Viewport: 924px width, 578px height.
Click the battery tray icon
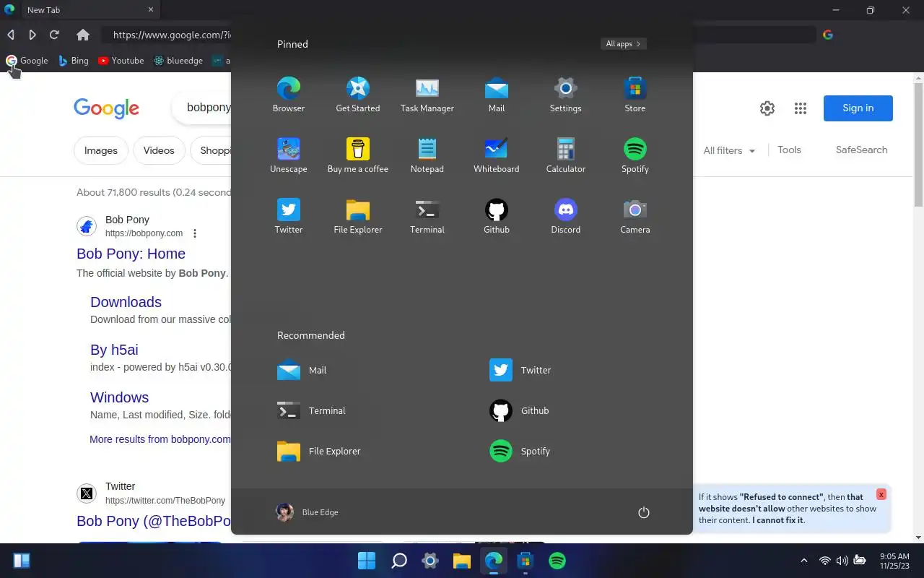(860, 561)
